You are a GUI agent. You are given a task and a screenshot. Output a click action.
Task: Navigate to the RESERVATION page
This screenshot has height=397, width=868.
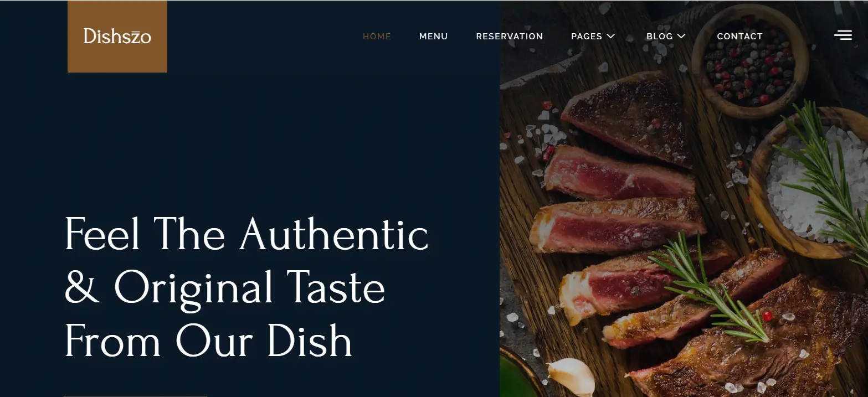point(510,36)
